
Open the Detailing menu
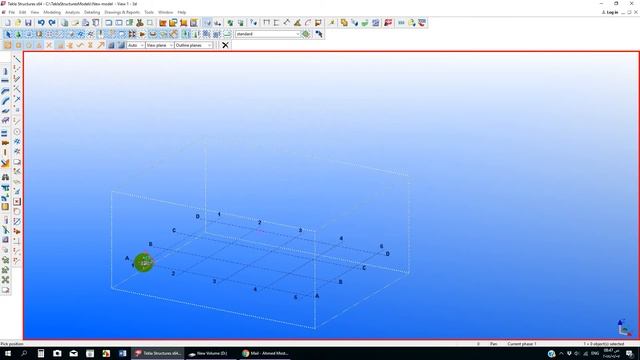point(92,13)
